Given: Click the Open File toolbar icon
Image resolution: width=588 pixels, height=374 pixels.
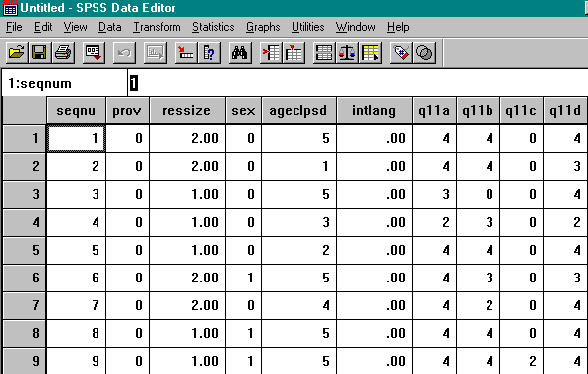Looking at the screenshot, I should pyautogui.click(x=17, y=53).
